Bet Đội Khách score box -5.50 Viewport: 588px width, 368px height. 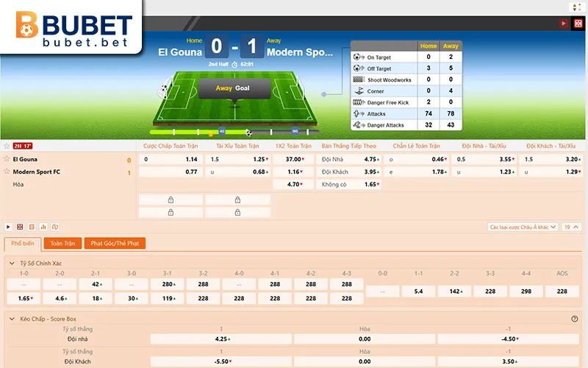click(x=221, y=361)
